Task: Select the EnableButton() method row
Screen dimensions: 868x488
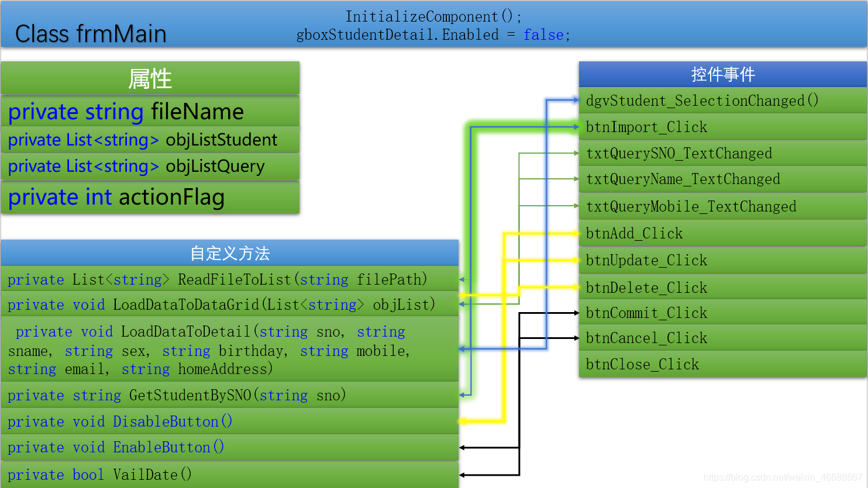Action: pos(230,448)
